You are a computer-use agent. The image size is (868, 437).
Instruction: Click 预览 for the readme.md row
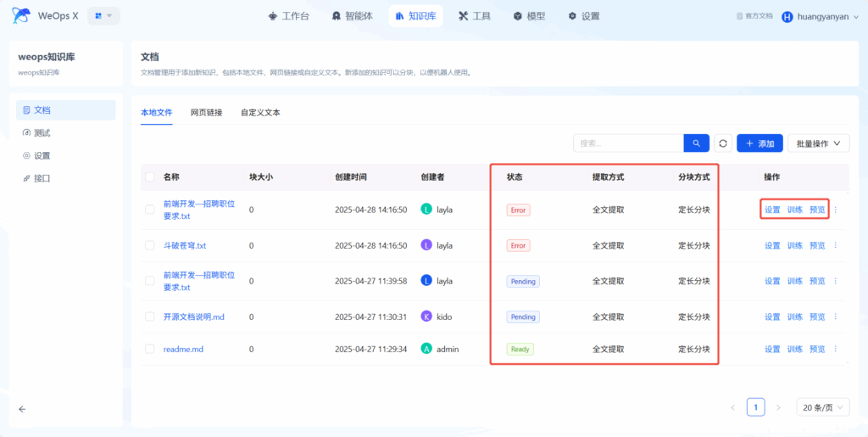(817, 349)
